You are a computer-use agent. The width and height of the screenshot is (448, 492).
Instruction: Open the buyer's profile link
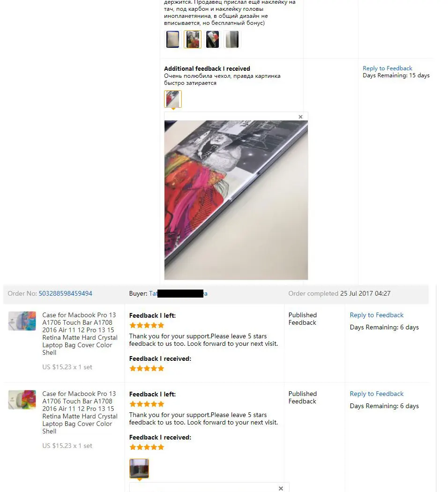coord(178,293)
